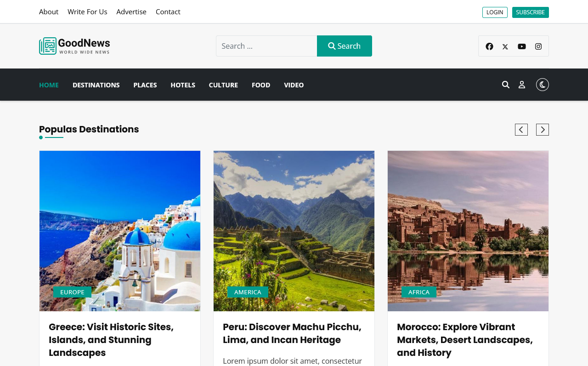The height and width of the screenshot is (366, 588).
Task: Open the Write For Us link
Action: pyautogui.click(x=87, y=11)
